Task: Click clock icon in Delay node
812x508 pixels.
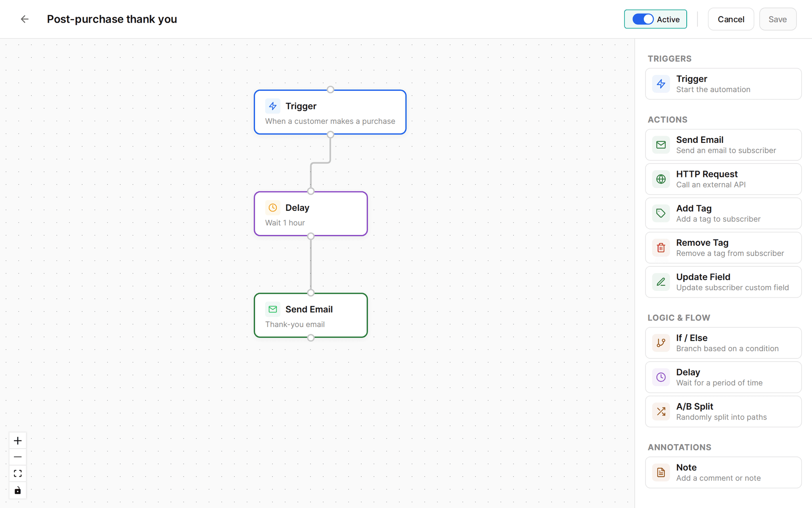Action: pyautogui.click(x=273, y=208)
